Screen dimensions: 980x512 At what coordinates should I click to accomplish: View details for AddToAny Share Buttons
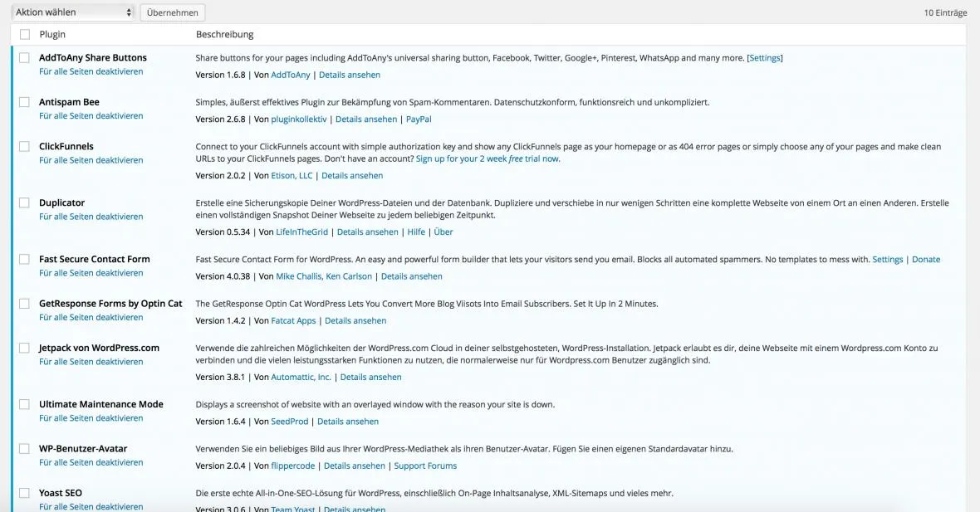coord(350,75)
